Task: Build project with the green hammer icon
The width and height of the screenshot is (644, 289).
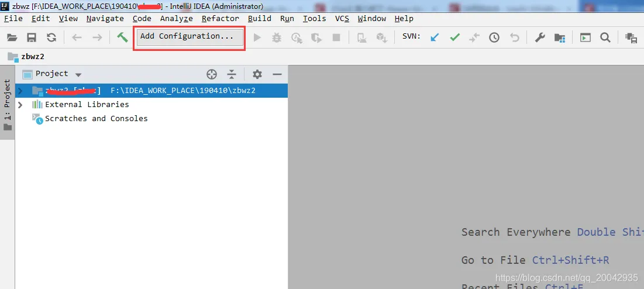Action: pos(122,37)
